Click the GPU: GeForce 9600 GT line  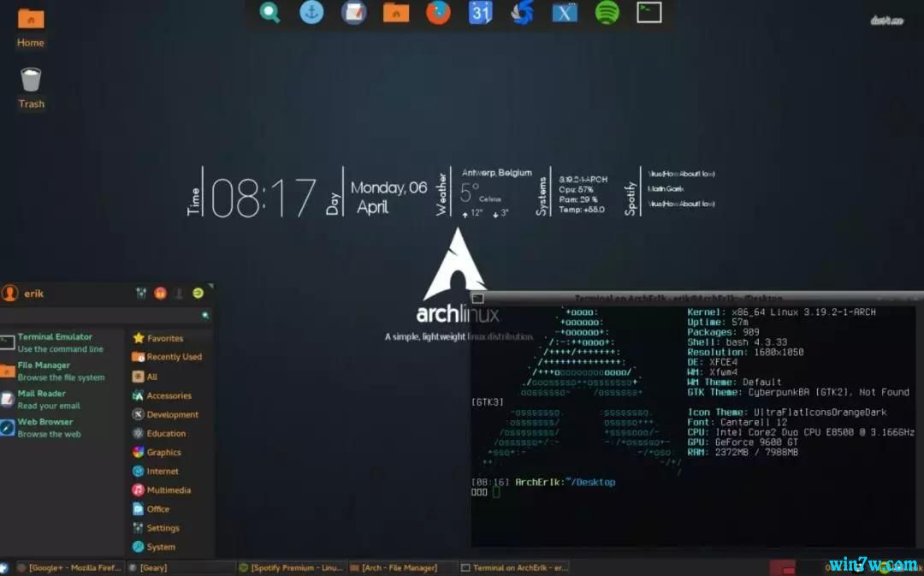point(743,442)
